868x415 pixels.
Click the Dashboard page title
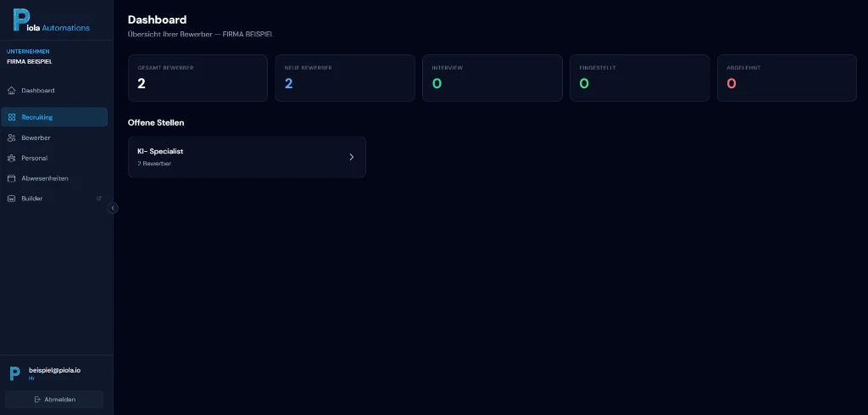[x=157, y=20]
